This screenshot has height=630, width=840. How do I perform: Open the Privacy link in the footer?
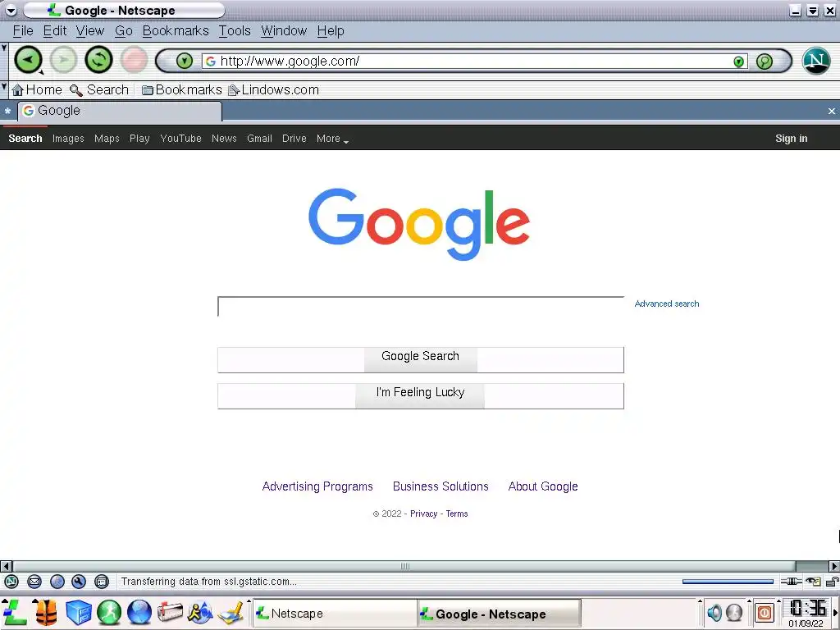(x=424, y=514)
